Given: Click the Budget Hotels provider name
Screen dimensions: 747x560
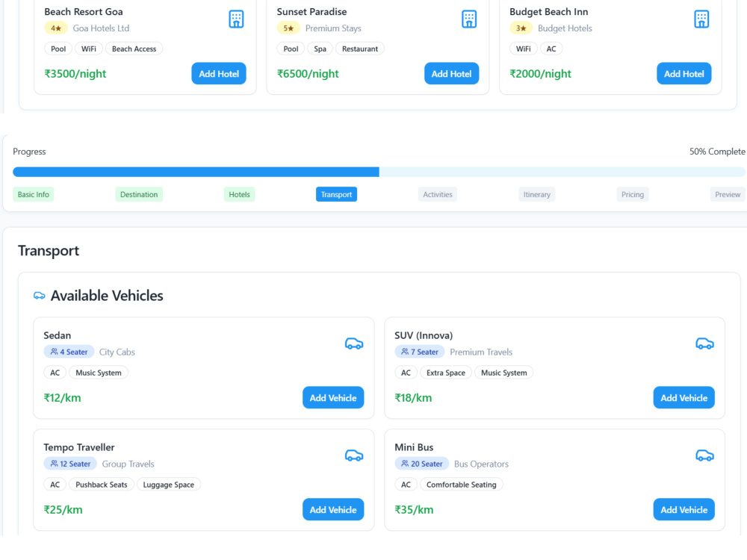Looking at the screenshot, I should [x=565, y=28].
